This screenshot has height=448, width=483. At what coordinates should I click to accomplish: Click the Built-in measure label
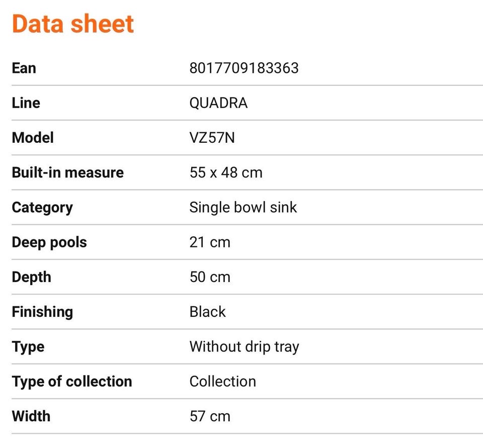click(68, 172)
